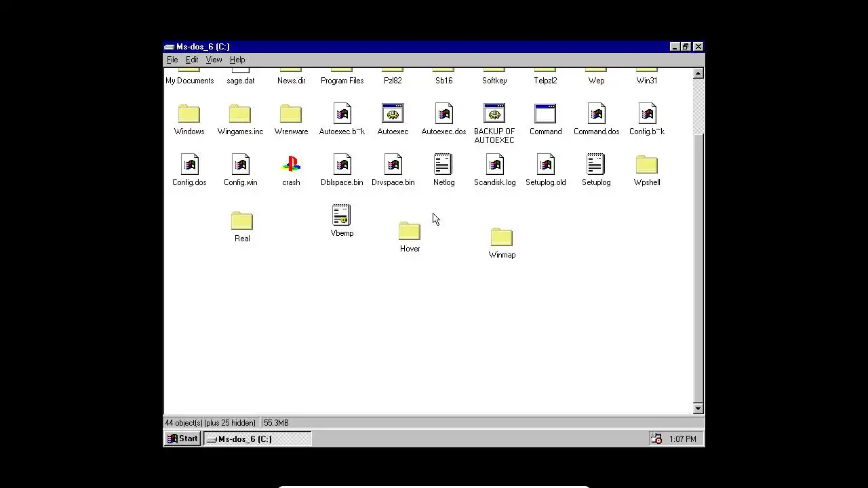Click the scrollbar down arrow
This screenshot has width=868, height=488.
point(698,408)
